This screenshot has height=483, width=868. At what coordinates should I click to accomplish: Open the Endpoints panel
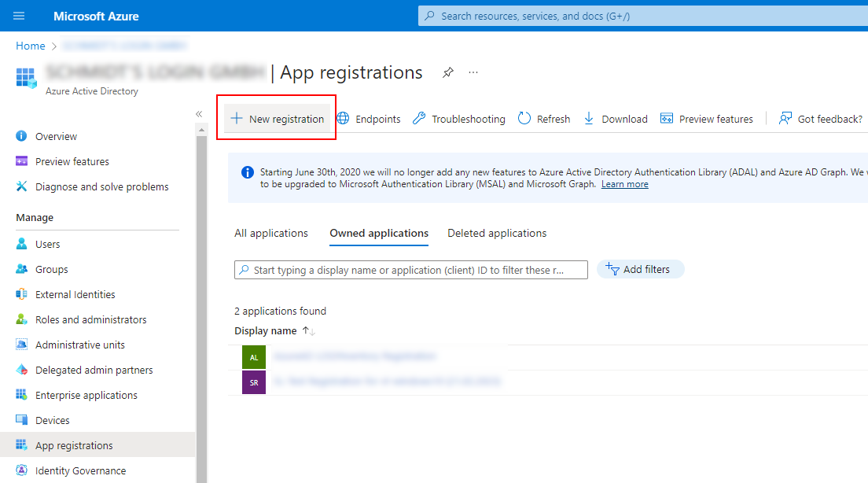pos(369,119)
